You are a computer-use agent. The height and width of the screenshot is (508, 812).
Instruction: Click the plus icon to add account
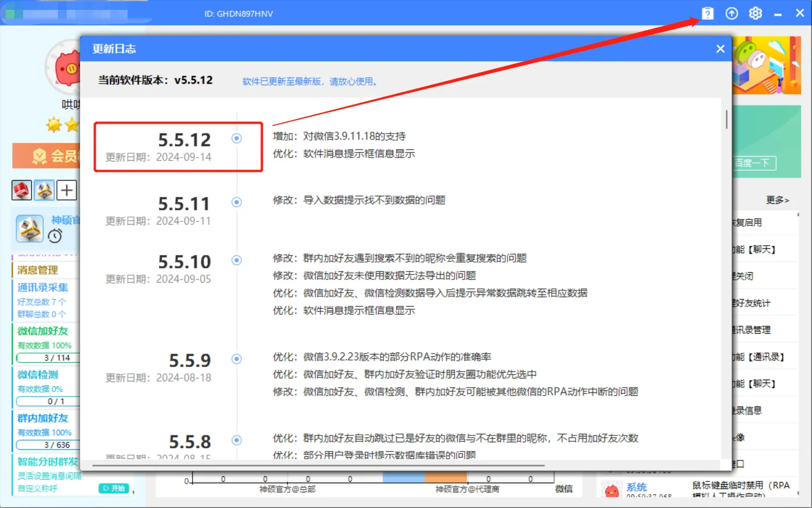67,190
